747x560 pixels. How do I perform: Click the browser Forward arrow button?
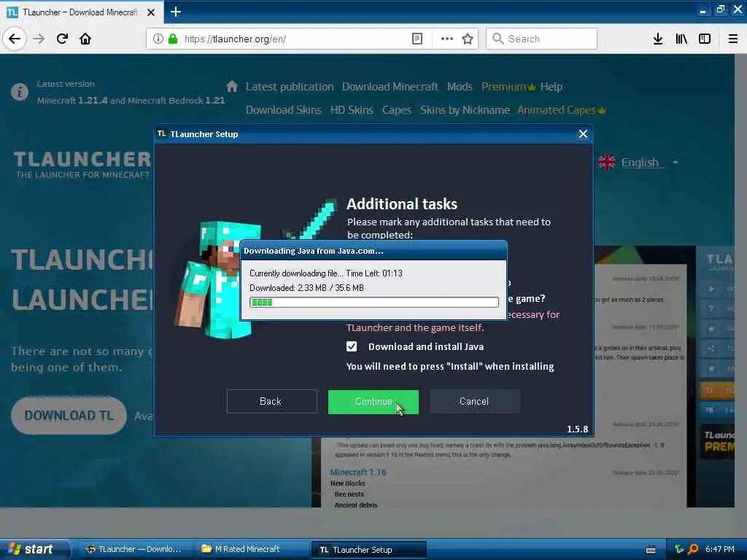39,39
